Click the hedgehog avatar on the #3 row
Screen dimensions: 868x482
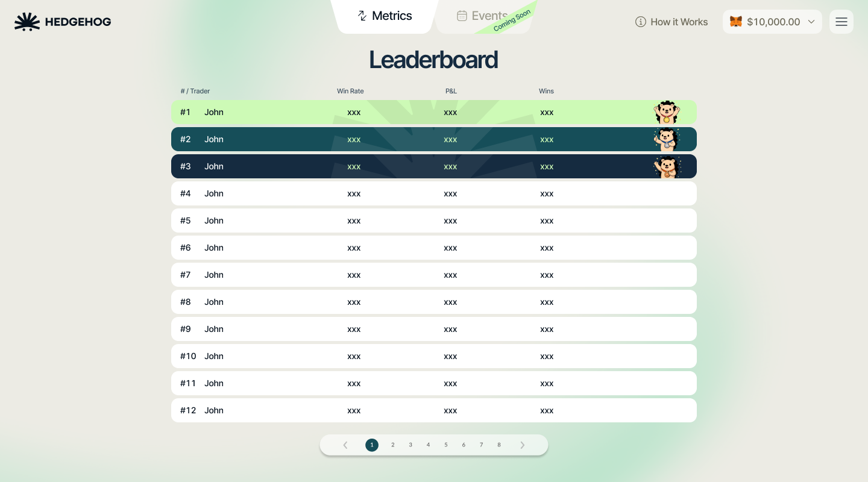667,167
